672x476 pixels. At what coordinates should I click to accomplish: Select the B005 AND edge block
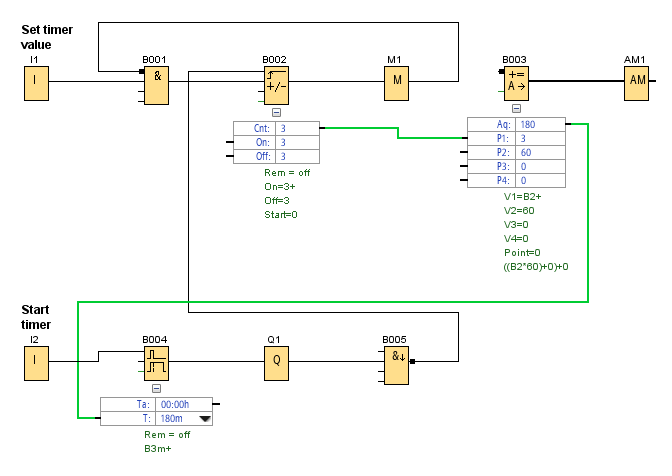pyautogui.click(x=396, y=365)
